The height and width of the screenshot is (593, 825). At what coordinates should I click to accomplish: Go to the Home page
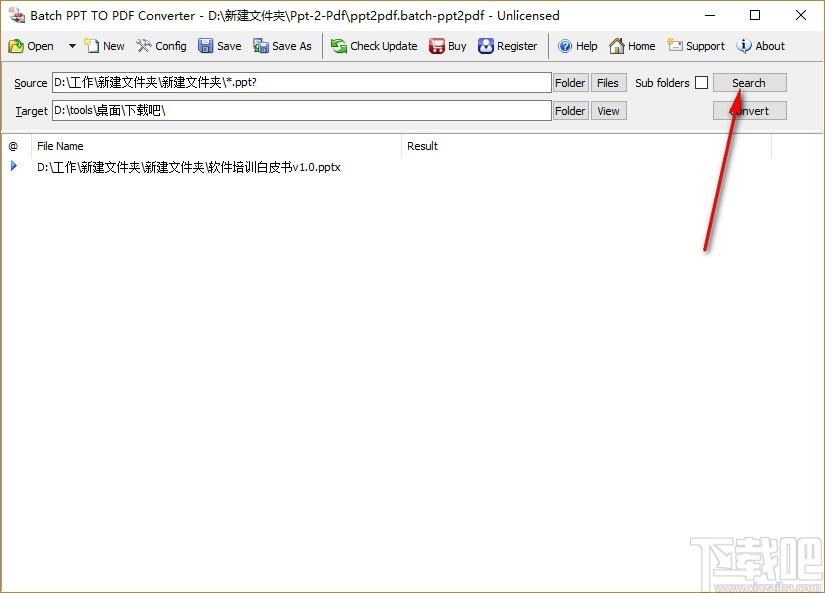click(x=632, y=46)
